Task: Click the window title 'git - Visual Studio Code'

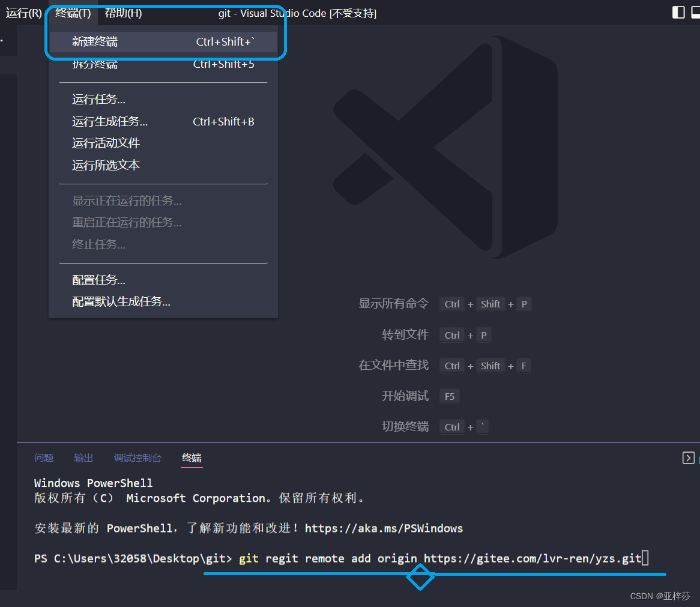Action: tap(273, 13)
